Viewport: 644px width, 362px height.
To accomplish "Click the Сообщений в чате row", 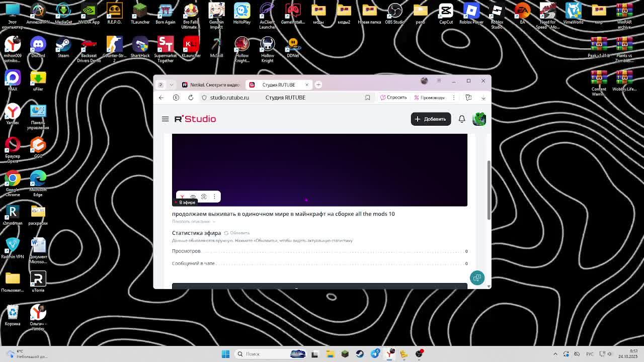I will (319, 263).
